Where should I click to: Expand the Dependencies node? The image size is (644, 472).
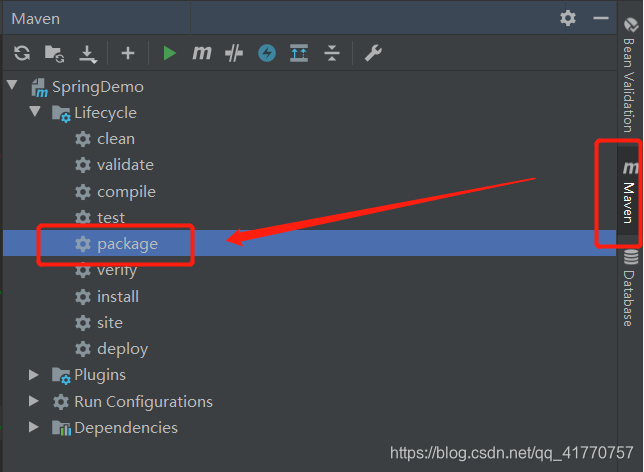(x=34, y=427)
